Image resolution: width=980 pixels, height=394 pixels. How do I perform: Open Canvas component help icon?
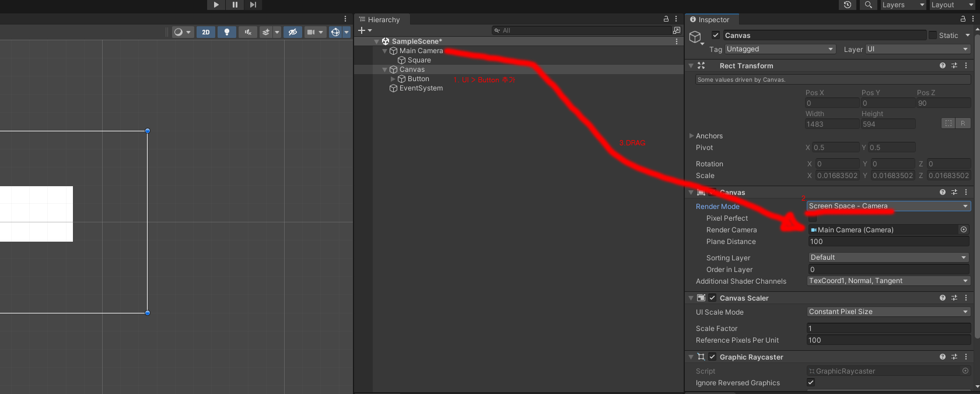943,192
